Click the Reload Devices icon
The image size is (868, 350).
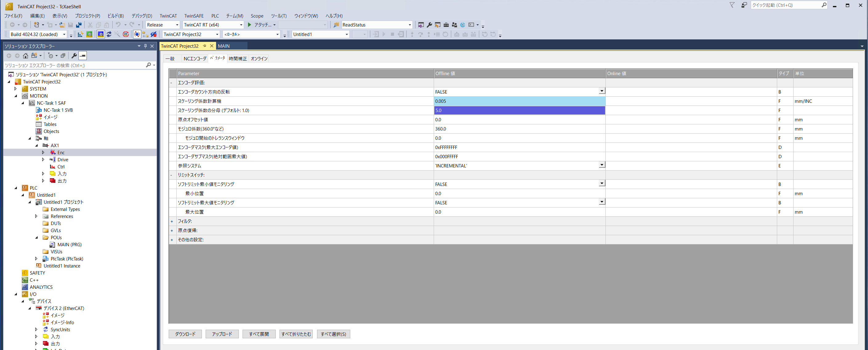click(x=109, y=34)
